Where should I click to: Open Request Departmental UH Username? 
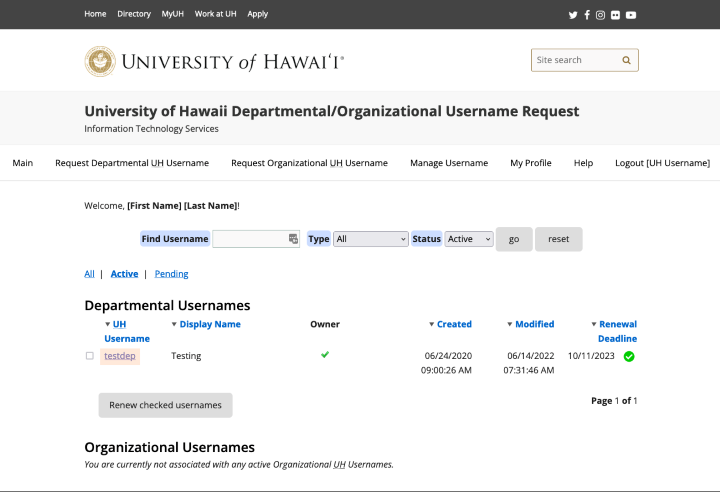(x=132, y=163)
